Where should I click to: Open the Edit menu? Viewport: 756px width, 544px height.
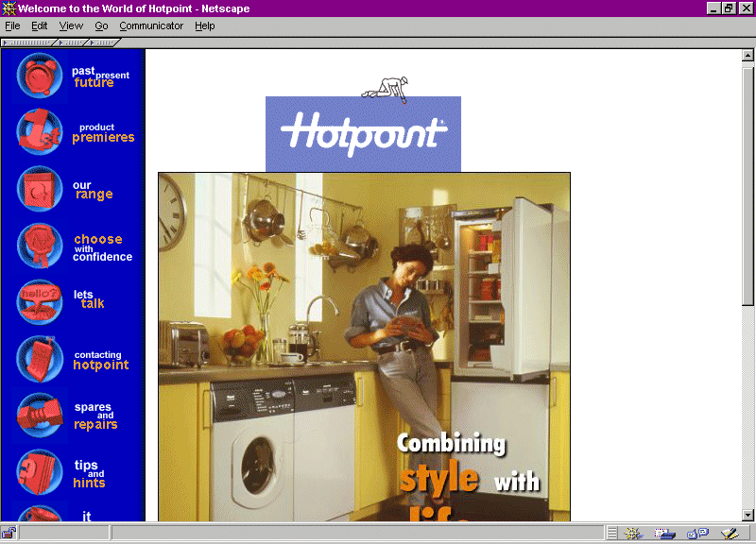coord(40,26)
